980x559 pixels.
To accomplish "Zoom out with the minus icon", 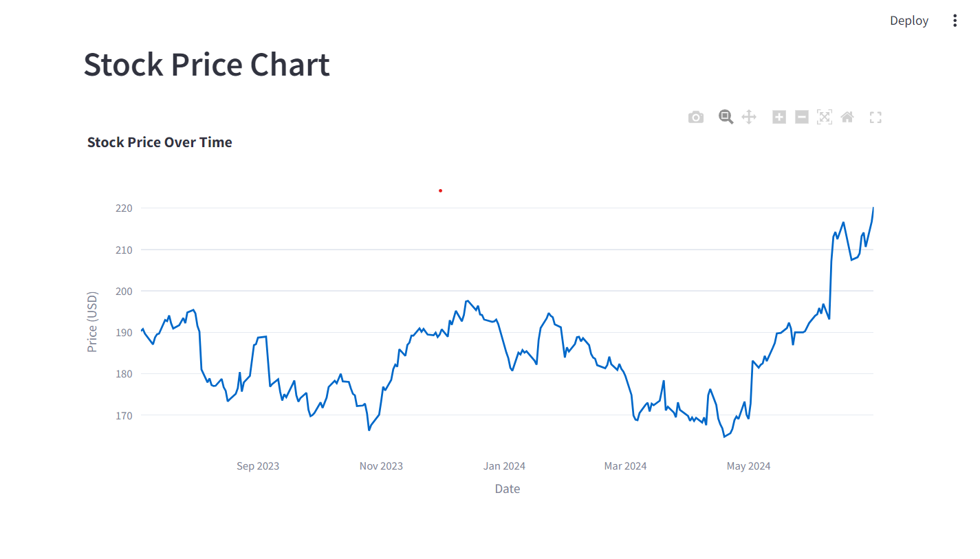I will coord(802,118).
